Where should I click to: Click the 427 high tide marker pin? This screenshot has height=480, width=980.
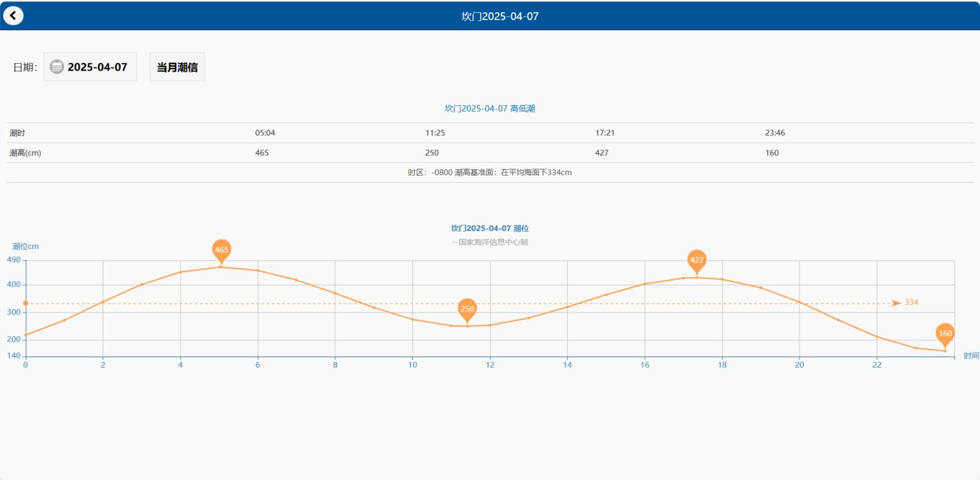pyautogui.click(x=697, y=261)
